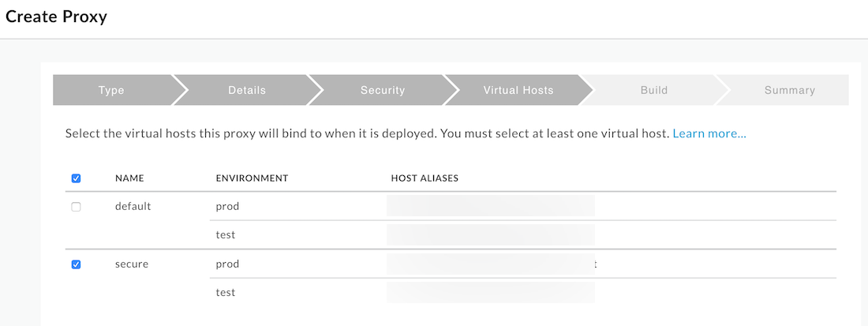Click the NAME column header
Image resolution: width=868 pixels, height=326 pixels.
pyautogui.click(x=129, y=178)
